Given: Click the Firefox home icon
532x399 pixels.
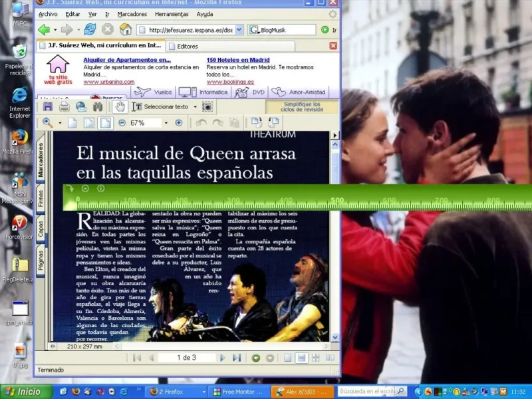Looking at the screenshot, I should [x=125, y=30].
